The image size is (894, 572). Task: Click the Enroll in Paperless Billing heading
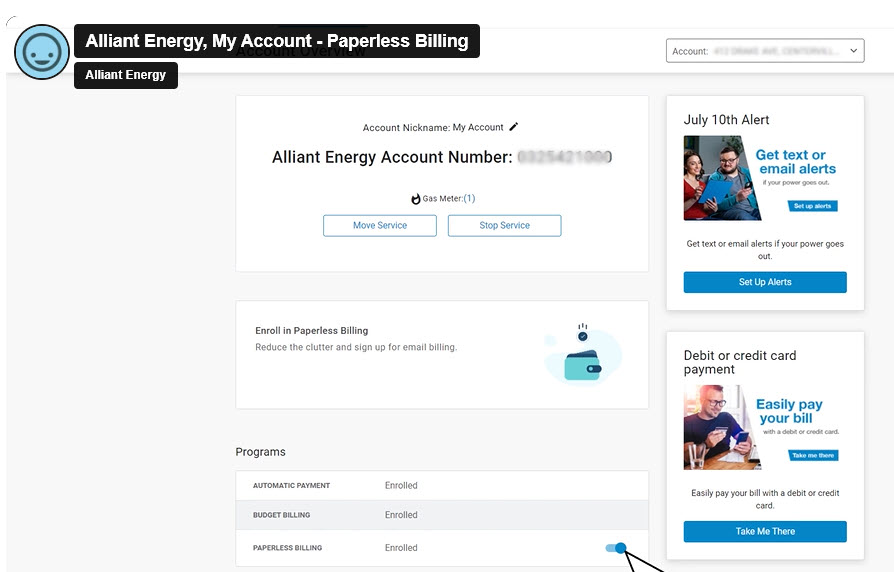[312, 331]
